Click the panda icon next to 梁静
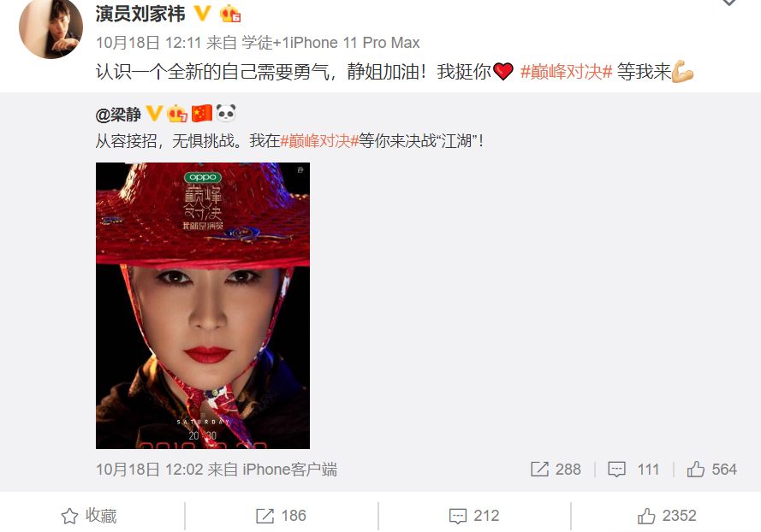The height and width of the screenshot is (532, 761). click(x=226, y=113)
